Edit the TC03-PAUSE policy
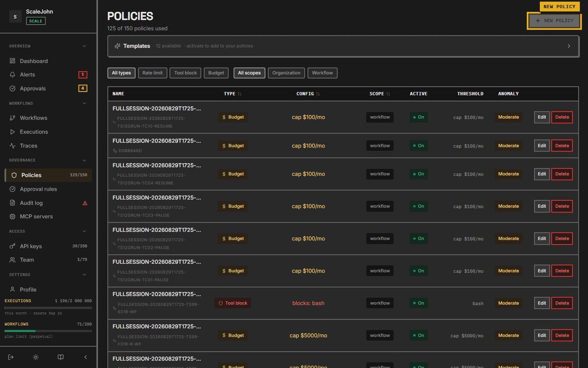 click(542, 206)
